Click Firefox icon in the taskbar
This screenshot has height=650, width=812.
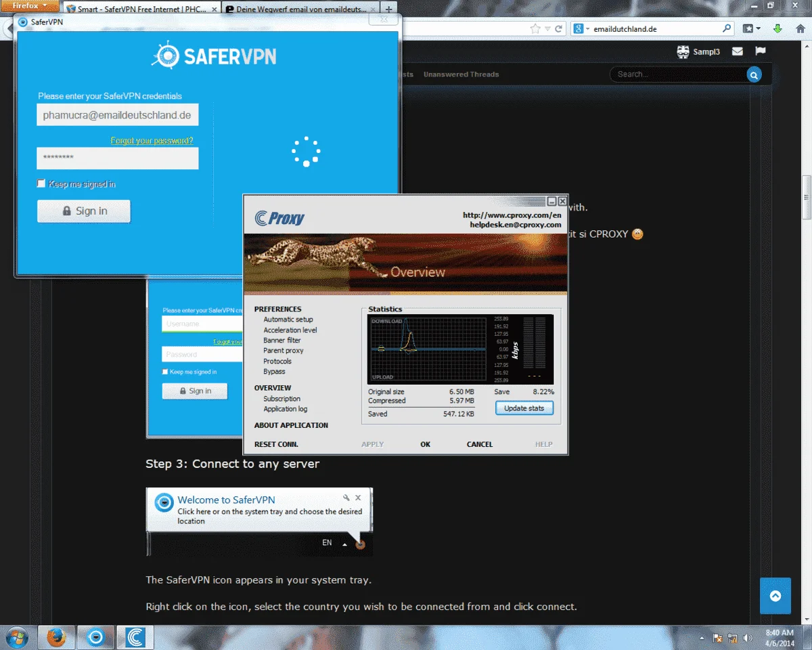pyautogui.click(x=56, y=638)
